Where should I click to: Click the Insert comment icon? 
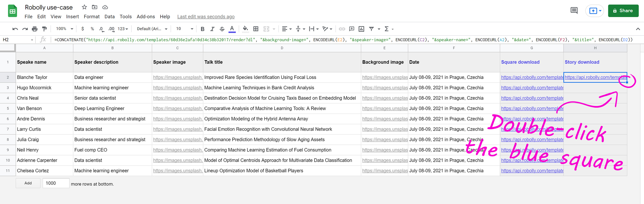tap(352, 29)
